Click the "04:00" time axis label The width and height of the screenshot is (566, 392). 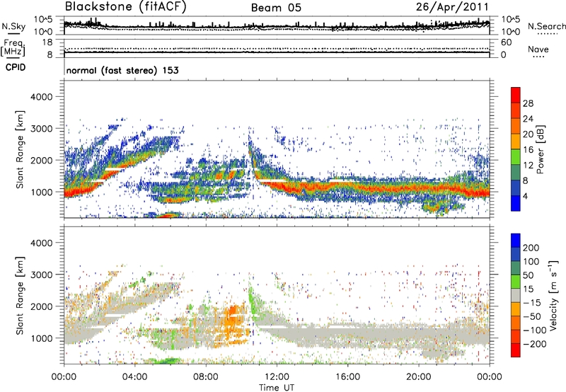(x=134, y=377)
